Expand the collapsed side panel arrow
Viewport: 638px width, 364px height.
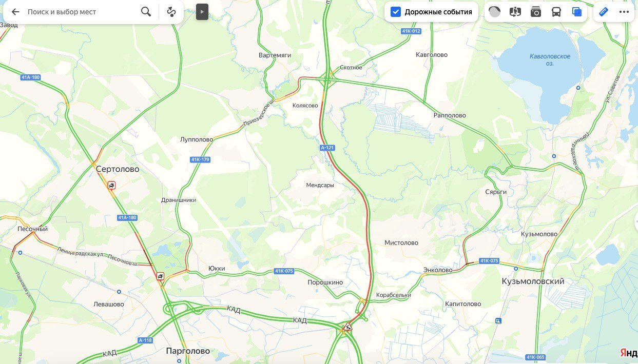202,12
